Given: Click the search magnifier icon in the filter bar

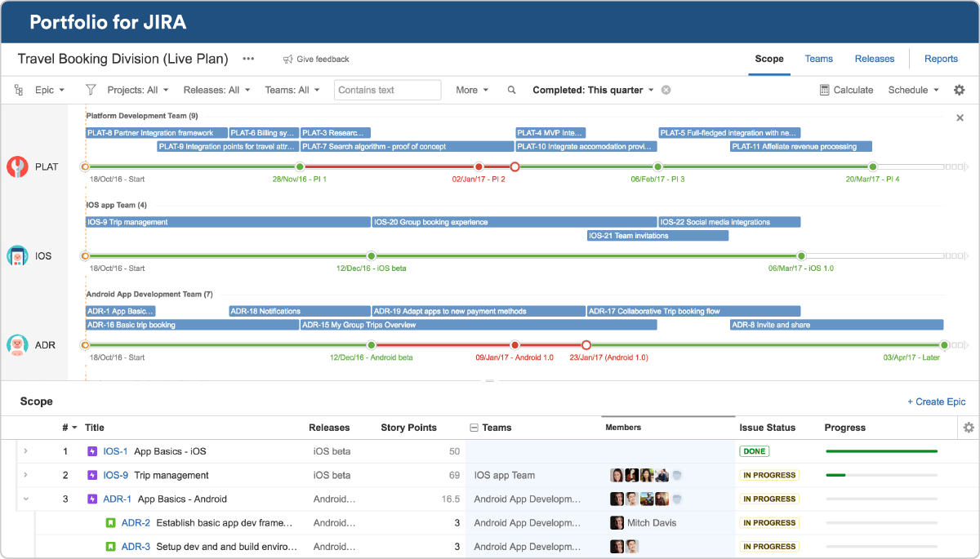Looking at the screenshot, I should click(x=512, y=91).
